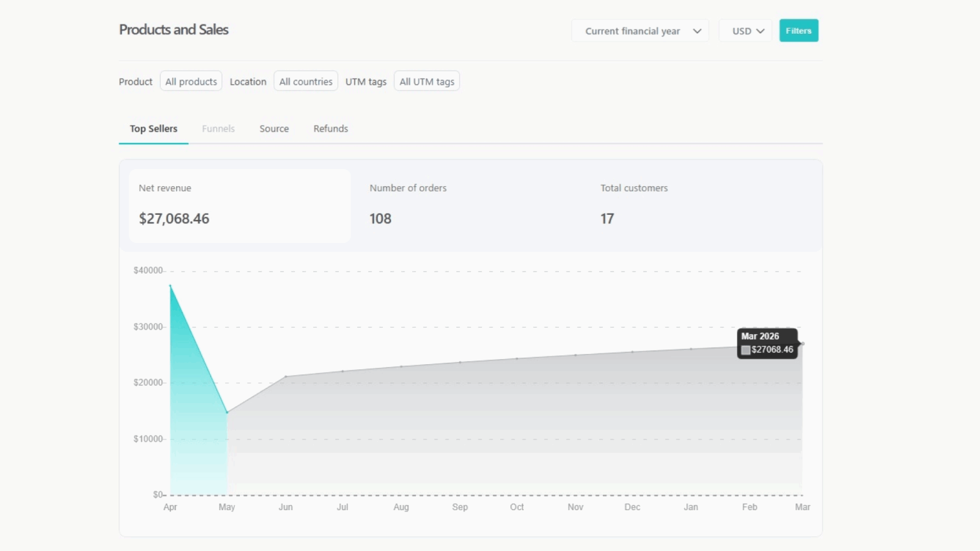This screenshot has width=980, height=551.
Task: Click the Dec month label
Action: [x=632, y=507]
